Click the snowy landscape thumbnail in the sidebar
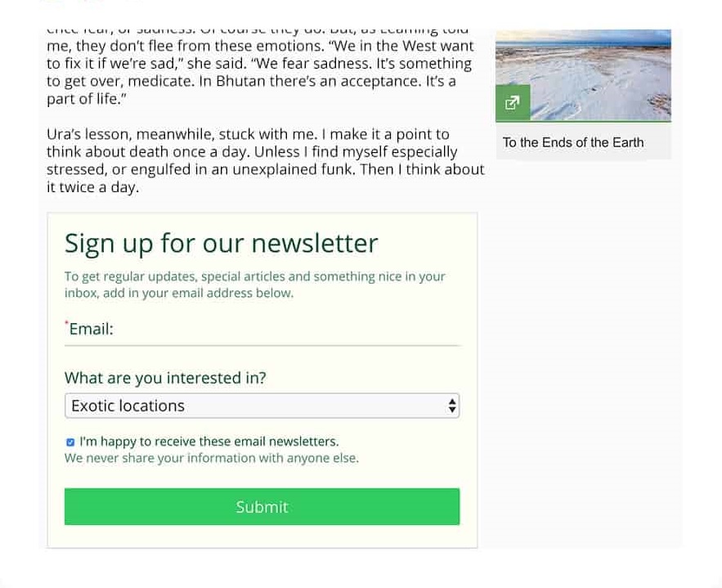This screenshot has height=588, width=722. tap(583, 74)
